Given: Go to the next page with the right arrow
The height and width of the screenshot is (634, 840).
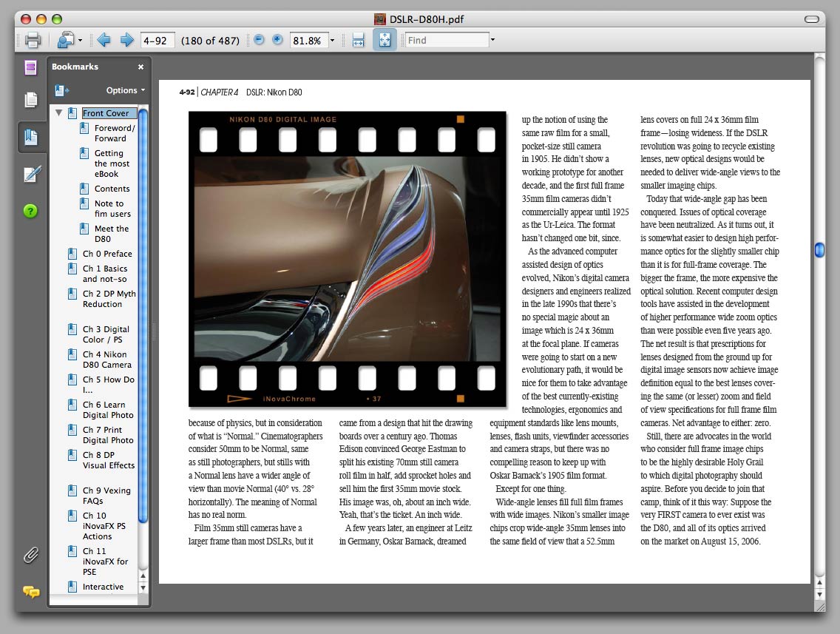Looking at the screenshot, I should tap(127, 40).
